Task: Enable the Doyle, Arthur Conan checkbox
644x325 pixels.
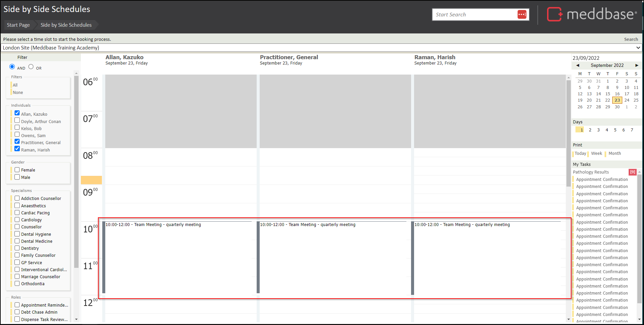Action: [17, 120]
